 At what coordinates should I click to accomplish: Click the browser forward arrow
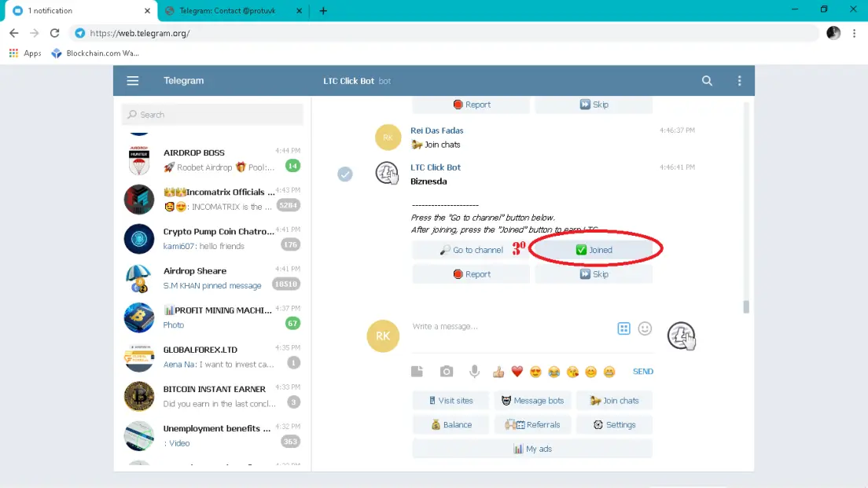[x=35, y=33]
